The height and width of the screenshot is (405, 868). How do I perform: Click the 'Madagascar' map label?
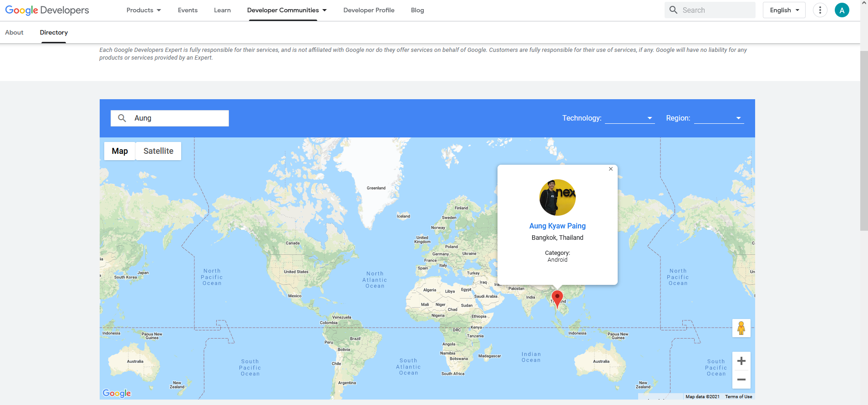click(490, 356)
